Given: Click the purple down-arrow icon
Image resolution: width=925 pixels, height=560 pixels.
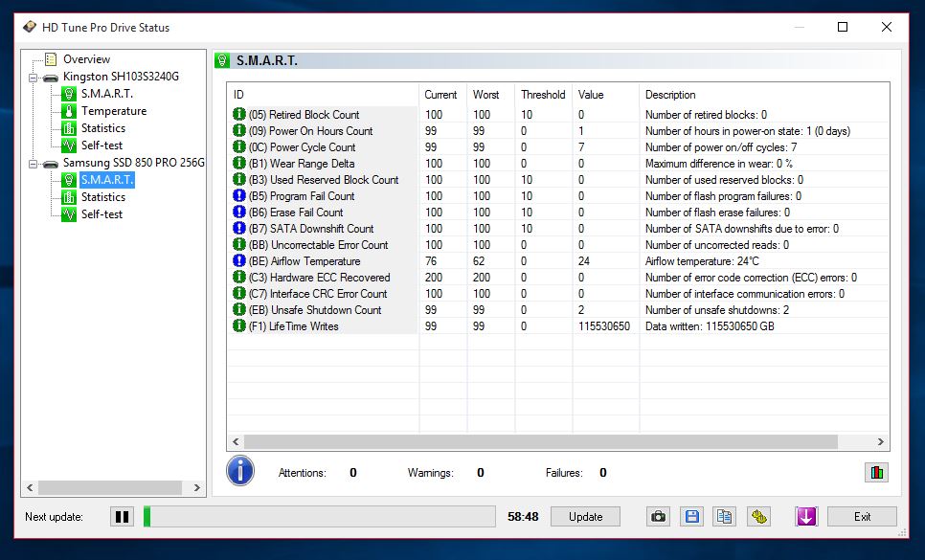Looking at the screenshot, I should (x=806, y=517).
